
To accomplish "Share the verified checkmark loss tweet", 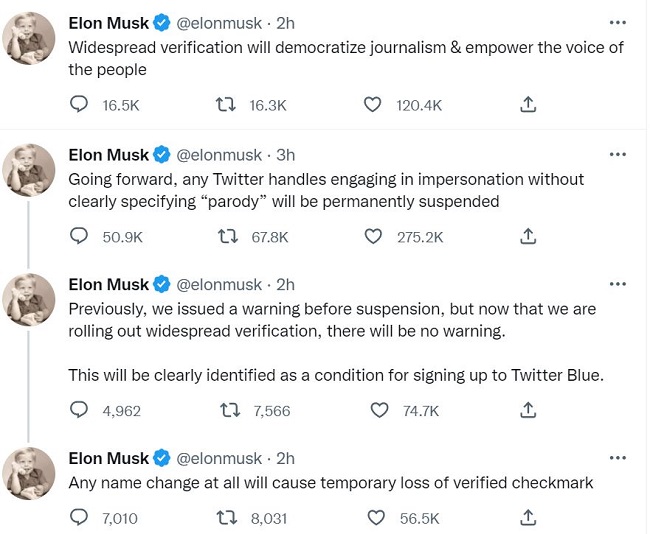I will tap(529, 517).
